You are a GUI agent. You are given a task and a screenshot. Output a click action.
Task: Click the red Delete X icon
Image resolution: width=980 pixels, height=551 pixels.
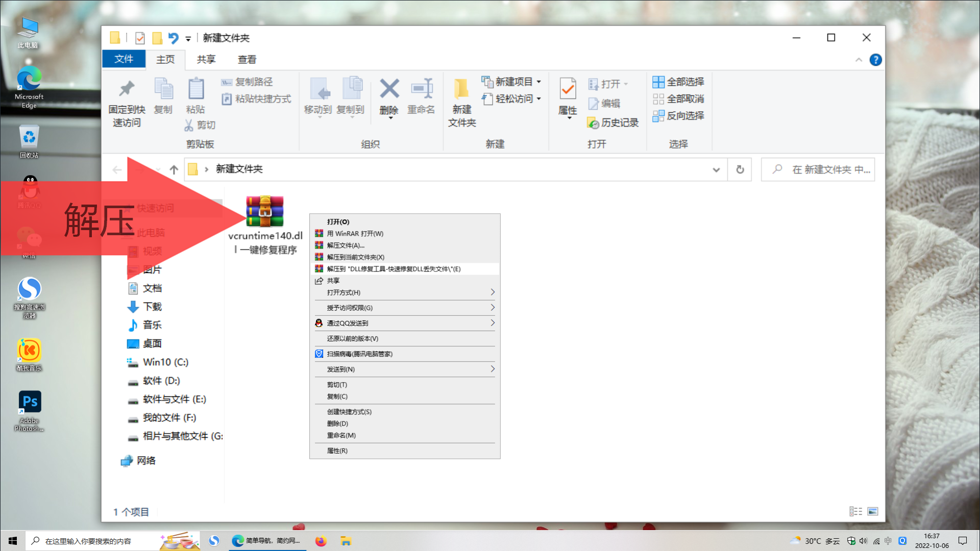[x=389, y=89]
